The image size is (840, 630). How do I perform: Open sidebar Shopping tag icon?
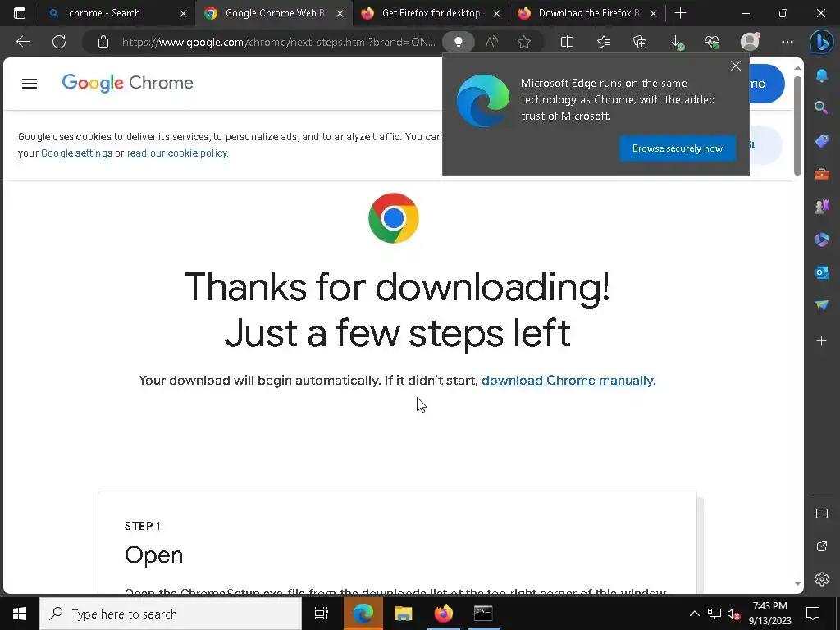[x=822, y=141]
